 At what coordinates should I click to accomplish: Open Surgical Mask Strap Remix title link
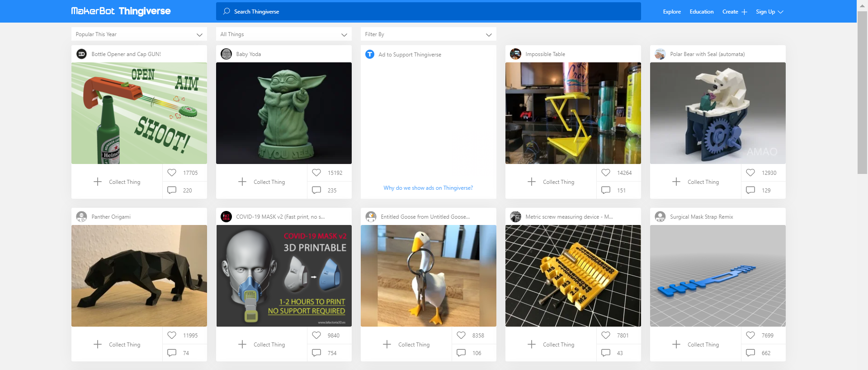(x=702, y=217)
